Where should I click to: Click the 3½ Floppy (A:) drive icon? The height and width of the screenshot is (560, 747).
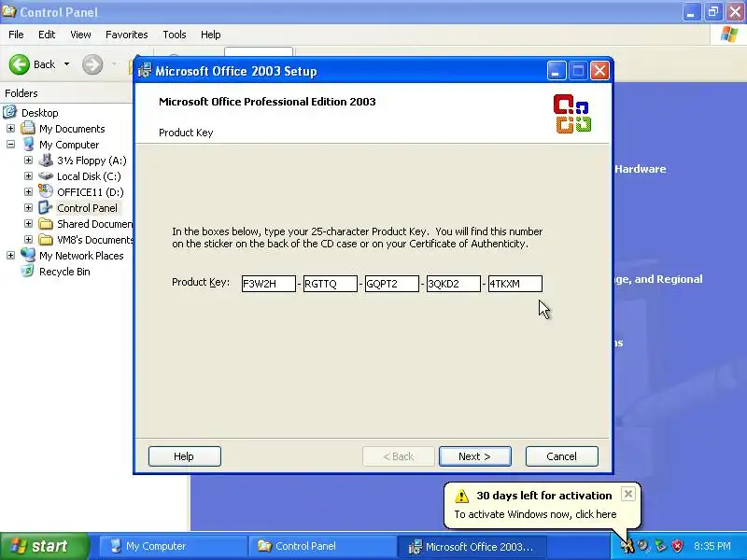(46, 160)
